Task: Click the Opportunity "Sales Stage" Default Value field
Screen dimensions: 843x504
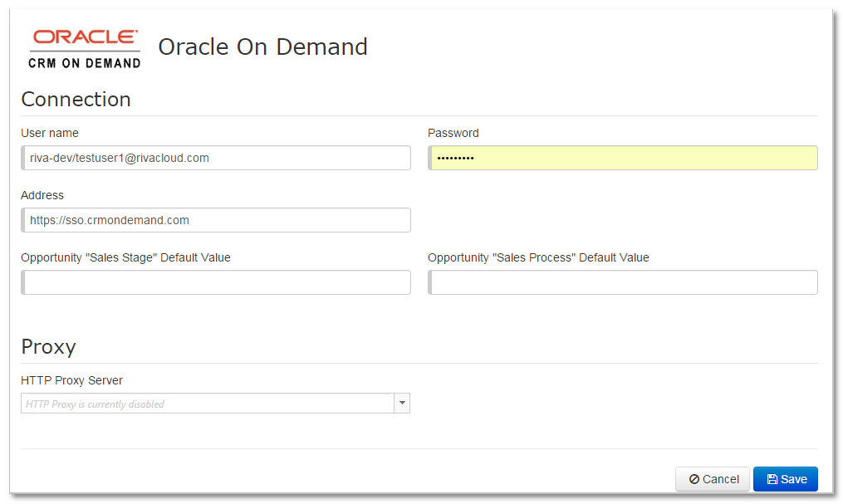Action: [216, 282]
